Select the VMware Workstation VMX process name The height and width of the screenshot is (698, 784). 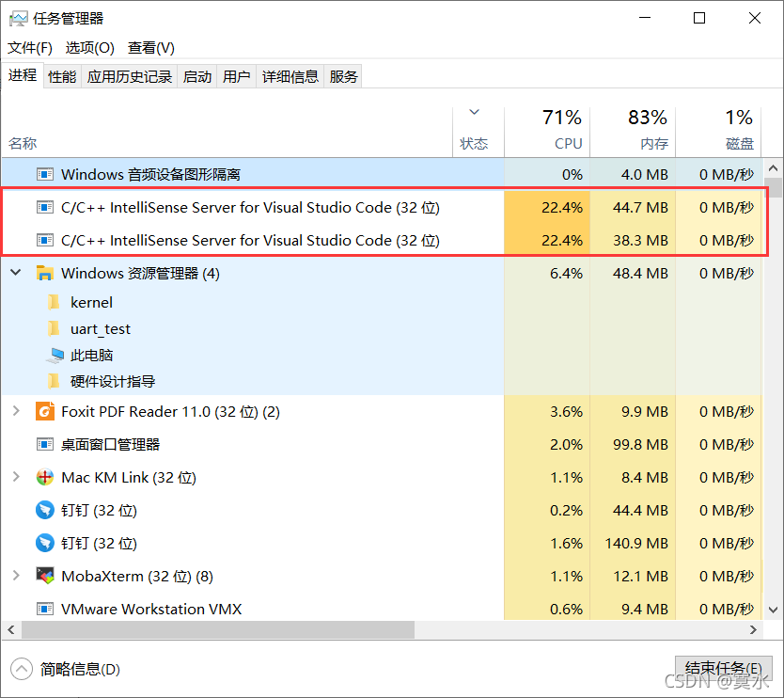click(151, 609)
